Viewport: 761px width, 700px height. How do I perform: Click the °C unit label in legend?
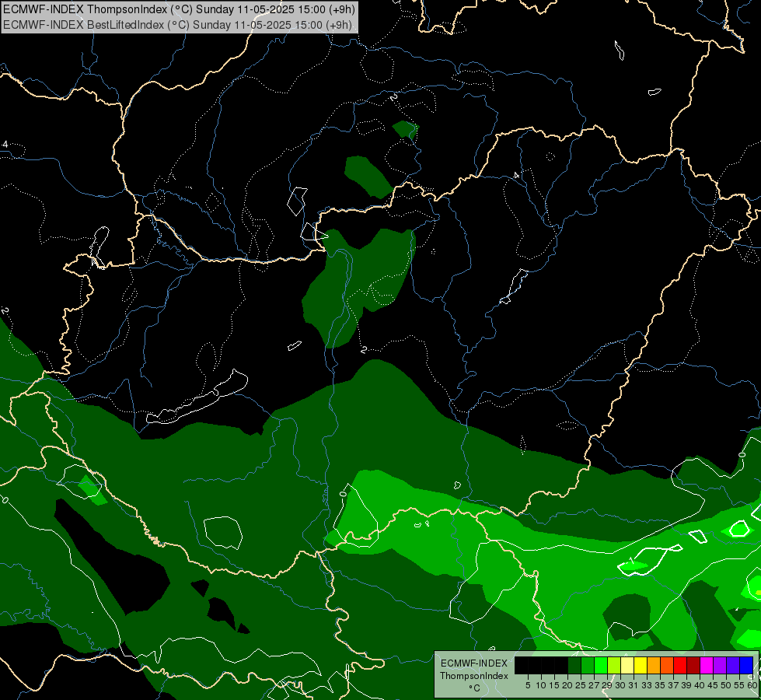point(475,688)
